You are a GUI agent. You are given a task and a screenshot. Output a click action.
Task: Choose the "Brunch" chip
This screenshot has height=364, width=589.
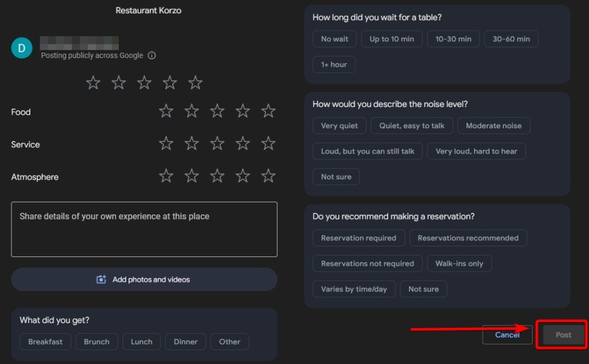click(97, 342)
